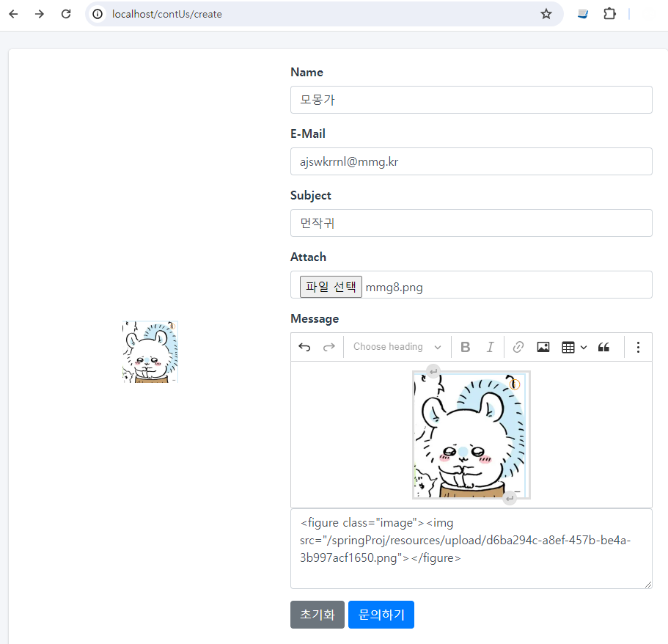Open the blue extension icon in toolbar
Viewport: 668px width, 644px height.
click(x=583, y=14)
